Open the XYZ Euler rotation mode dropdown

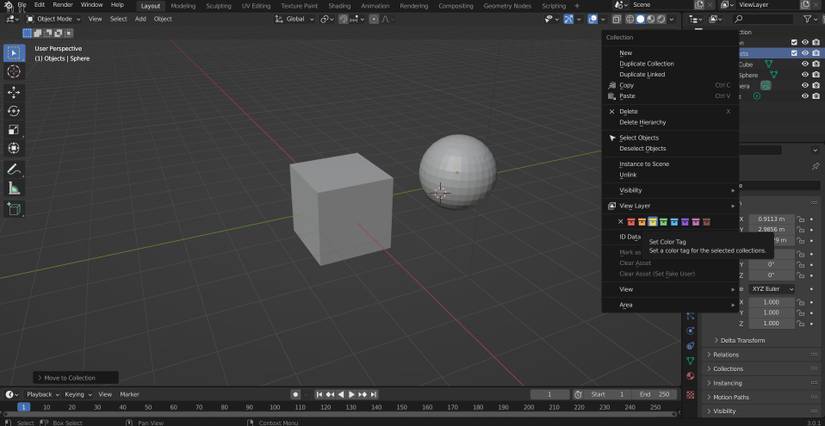pyautogui.click(x=772, y=289)
